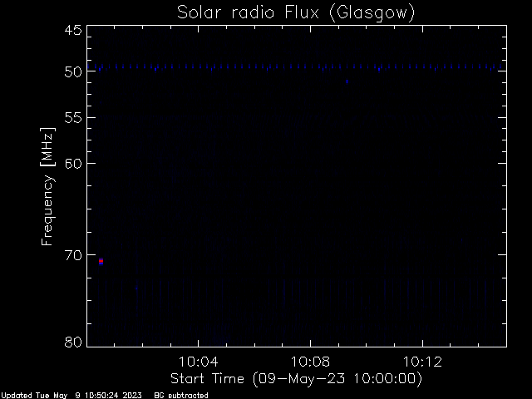Click the blue interference line at 50 MHz
This screenshot has width=532, height=399.
tap(297, 66)
